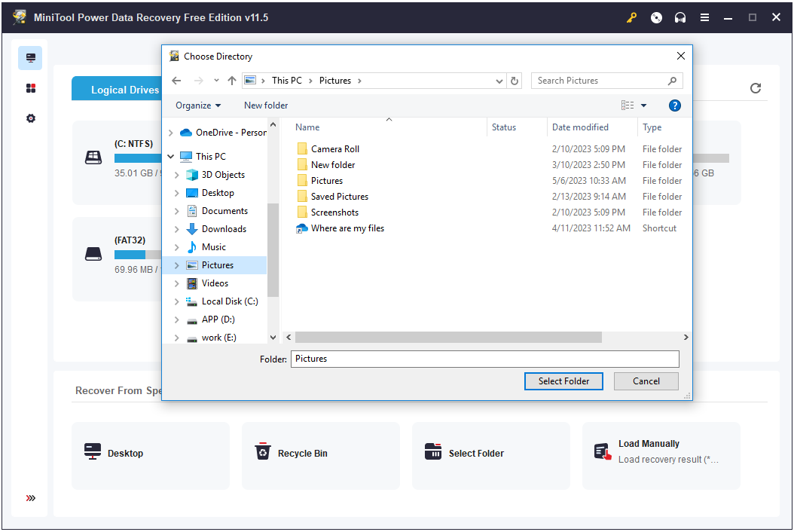The height and width of the screenshot is (532, 794).
Task: Collapse the This PC tree node
Action: coord(171,157)
